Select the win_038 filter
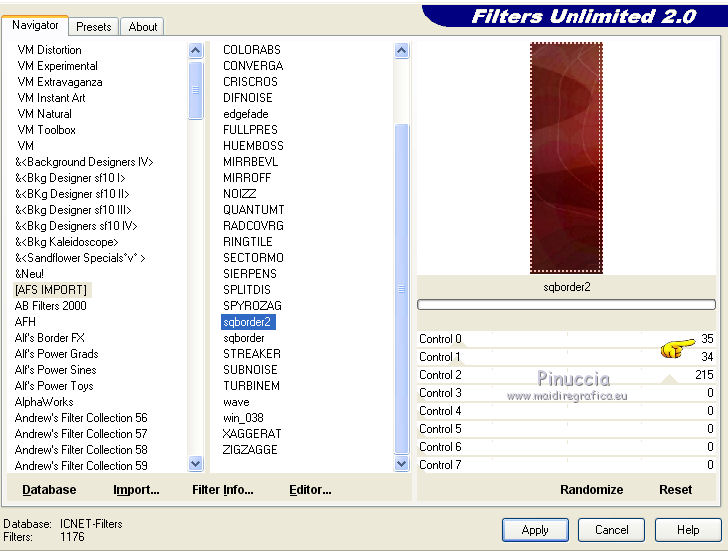This screenshot has width=728, height=551. click(243, 418)
